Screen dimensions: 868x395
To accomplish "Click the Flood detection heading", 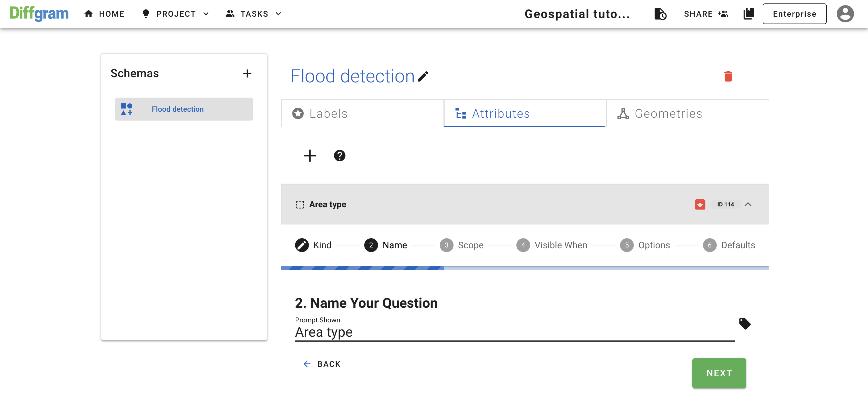I will [x=352, y=76].
